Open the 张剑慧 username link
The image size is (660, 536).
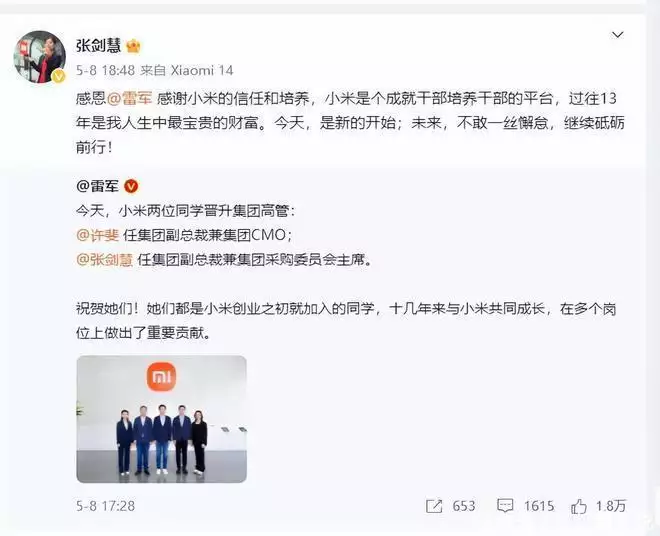(x=98, y=45)
